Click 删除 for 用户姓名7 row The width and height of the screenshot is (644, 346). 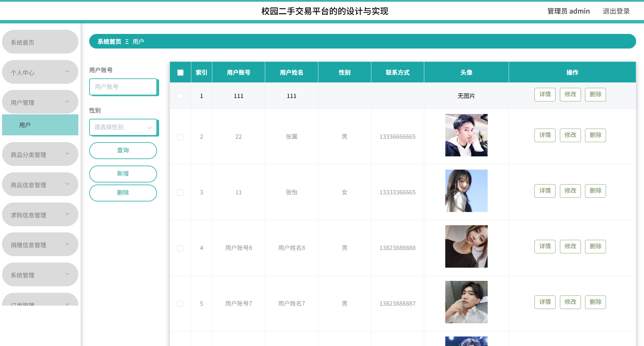(x=596, y=302)
